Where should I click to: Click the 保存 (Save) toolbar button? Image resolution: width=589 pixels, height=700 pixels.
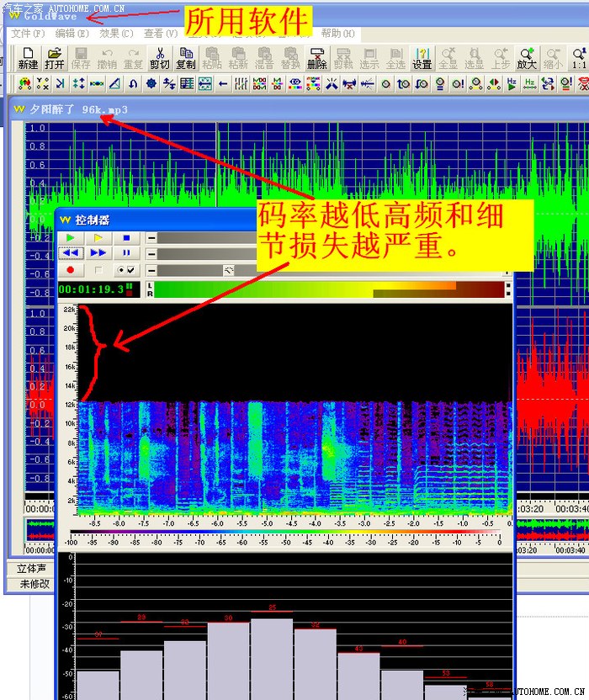click(x=81, y=59)
